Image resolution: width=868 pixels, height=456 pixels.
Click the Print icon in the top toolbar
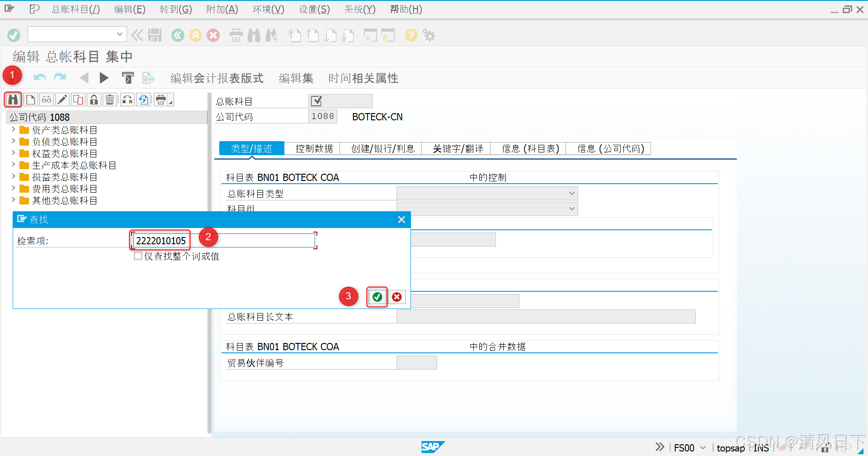pyautogui.click(x=236, y=35)
